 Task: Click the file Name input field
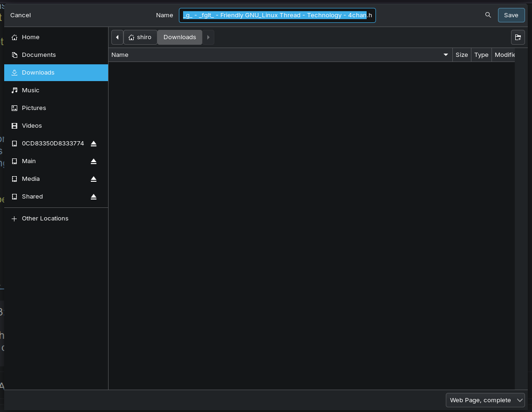tap(277, 15)
